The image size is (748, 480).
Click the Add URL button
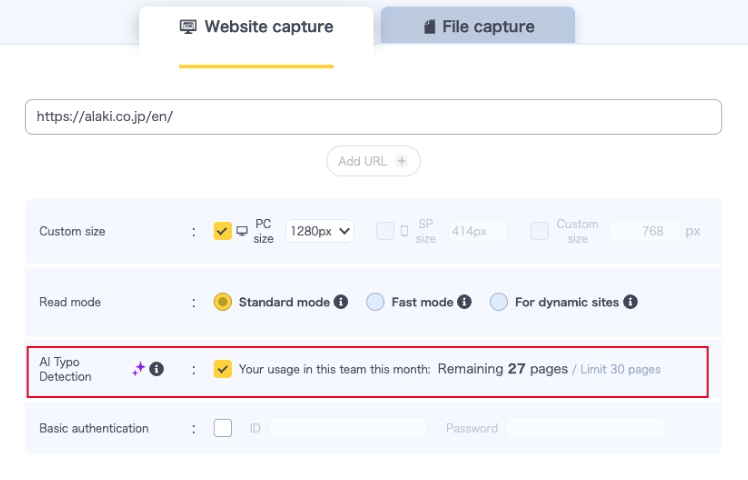(x=373, y=161)
